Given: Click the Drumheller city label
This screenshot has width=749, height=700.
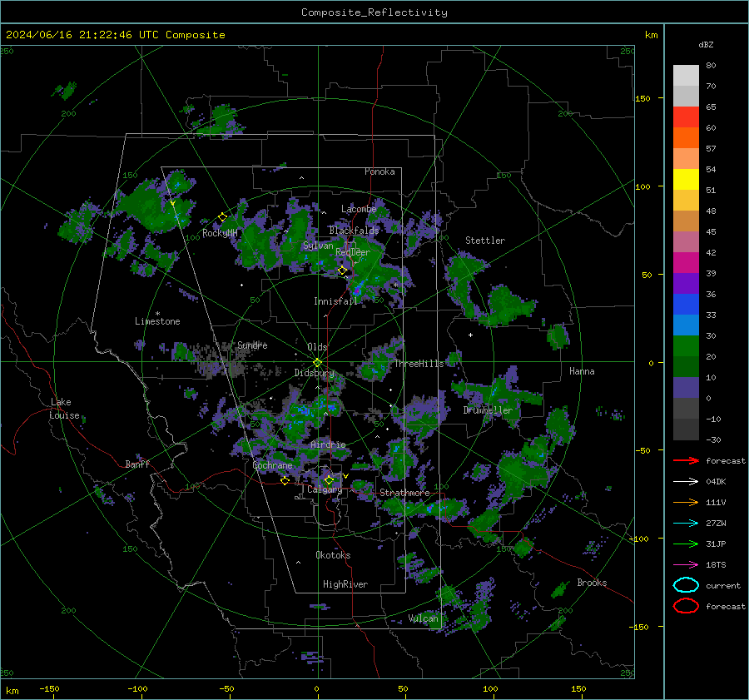Looking at the screenshot, I should click(x=488, y=410).
